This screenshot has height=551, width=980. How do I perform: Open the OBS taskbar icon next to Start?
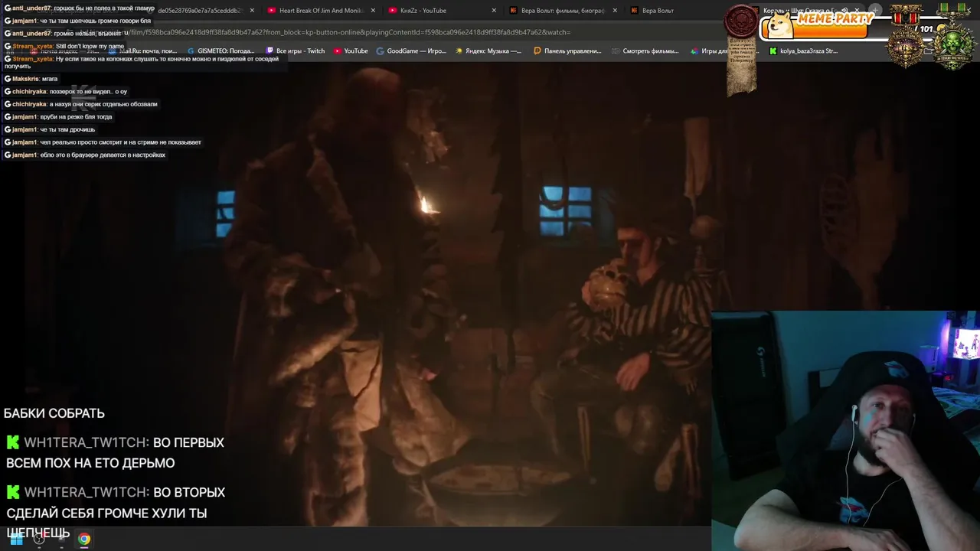click(38, 539)
